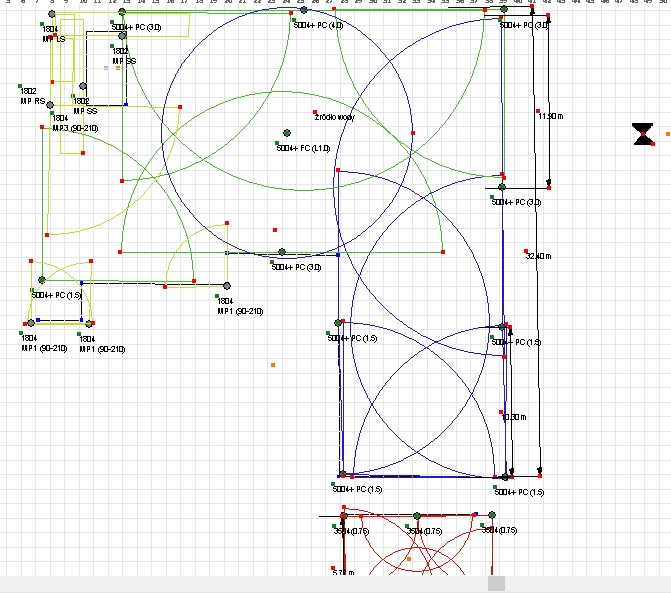
Task: Click the isolated orange point below the green arcs
Action: coord(272,365)
